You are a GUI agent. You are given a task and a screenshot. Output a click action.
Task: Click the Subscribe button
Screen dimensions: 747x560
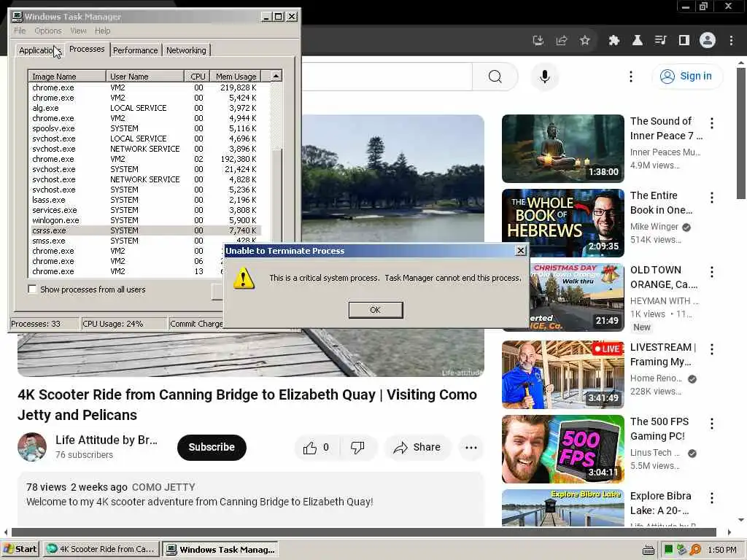pyautogui.click(x=212, y=447)
